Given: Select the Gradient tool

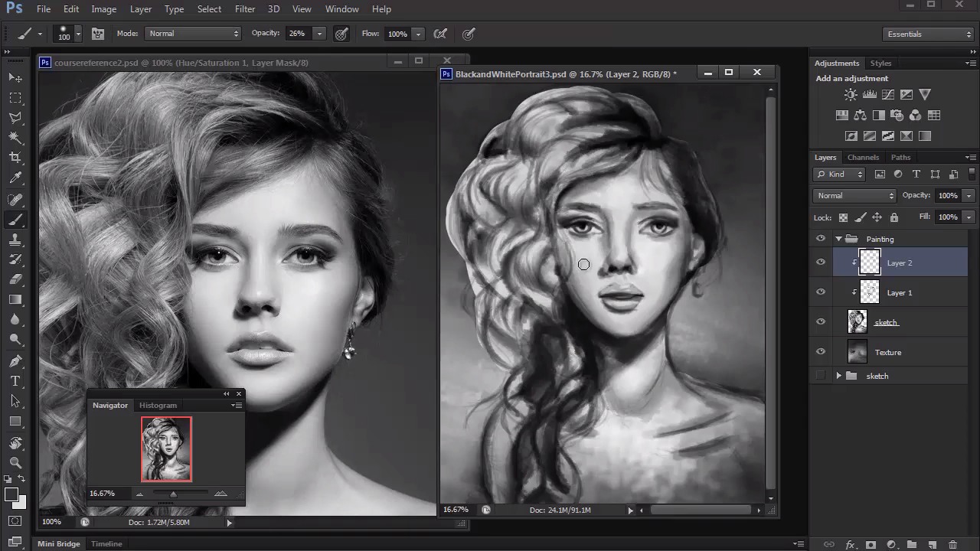Looking at the screenshot, I should coord(15,299).
